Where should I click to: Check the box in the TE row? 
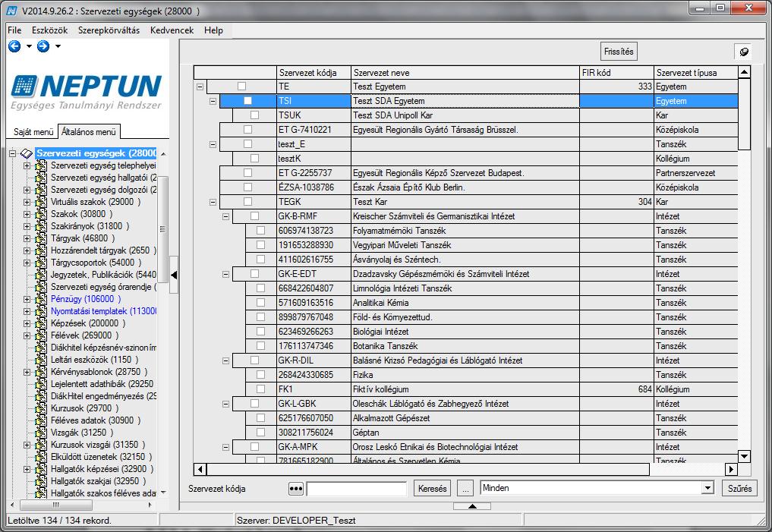tap(241, 86)
